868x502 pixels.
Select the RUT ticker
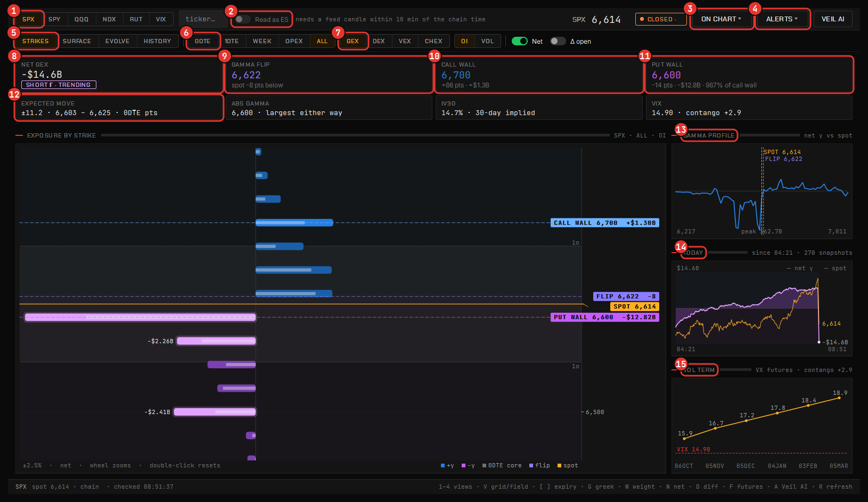136,19
